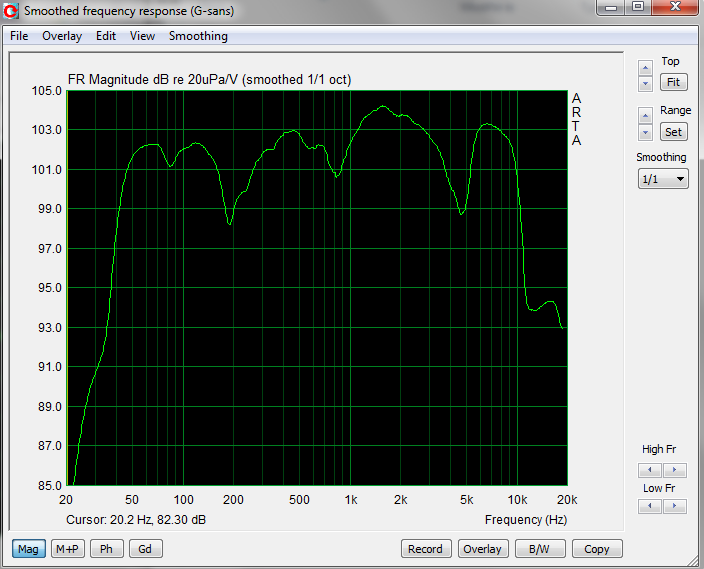The image size is (704, 569).
Task: Click the Fit button
Action: click(x=673, y=82)
